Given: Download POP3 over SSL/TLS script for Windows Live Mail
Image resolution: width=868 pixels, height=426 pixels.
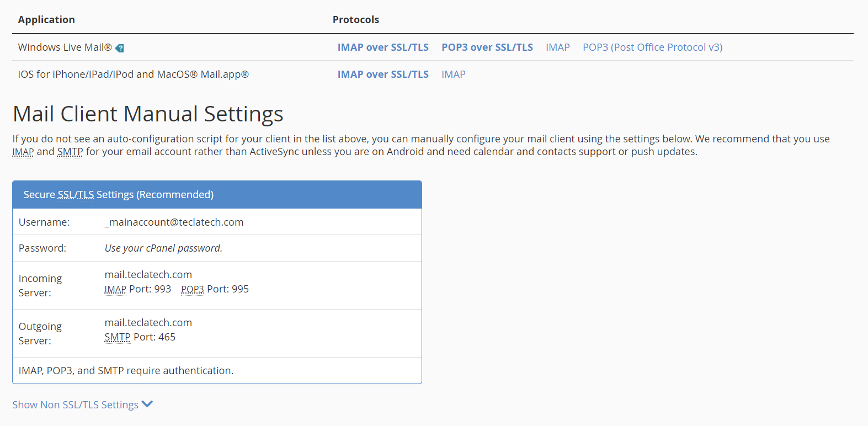Looking at the screenshot, I should click(487, 47).
